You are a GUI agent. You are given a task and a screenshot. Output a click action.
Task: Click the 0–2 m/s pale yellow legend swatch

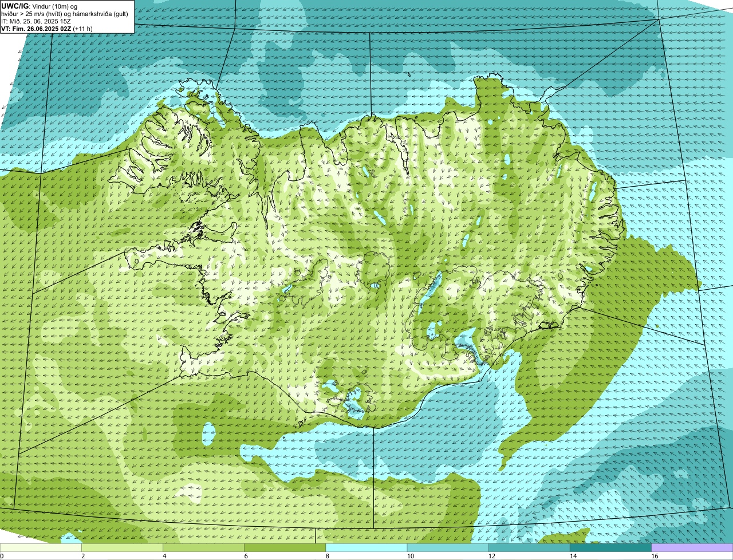(41, 547)
